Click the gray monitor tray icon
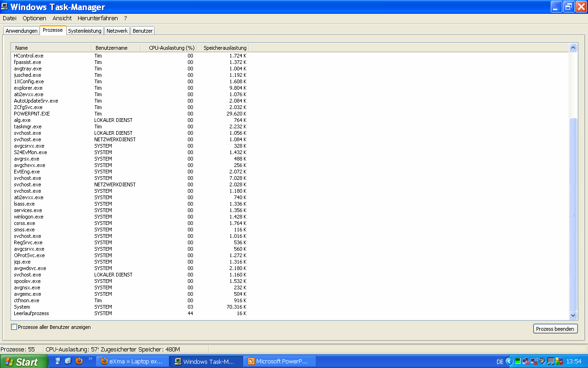588x368 pixels. (x=551, y=362)
